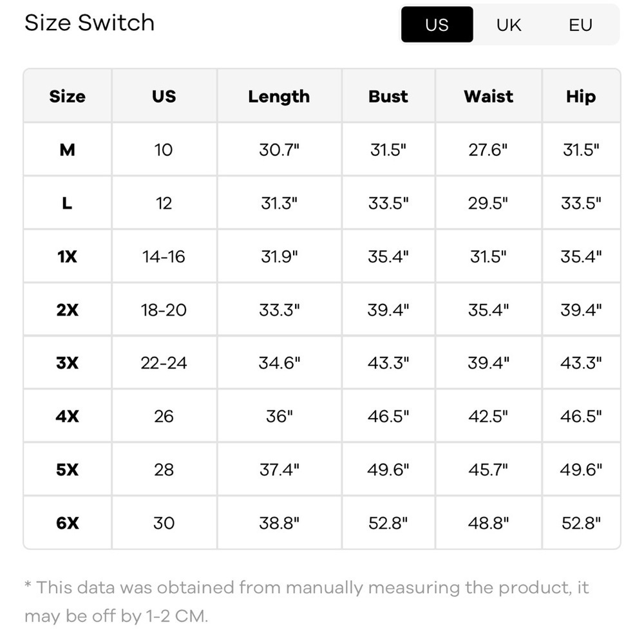Click the 14-16 US size cell
The height and width of the screenshot is (644, 644).
[164, 256]
